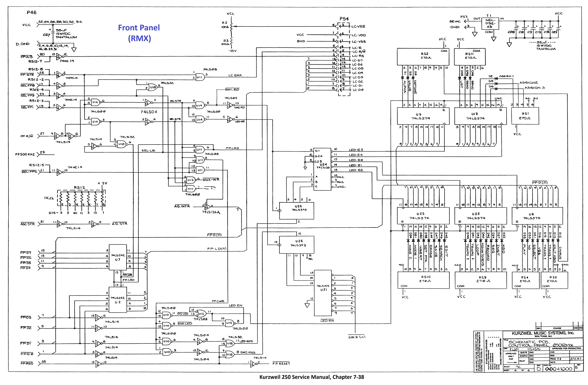This screenshot has height=385, width=588.
Task: Click the U2 74LS242 transceiver block
Action: [118, 299]
